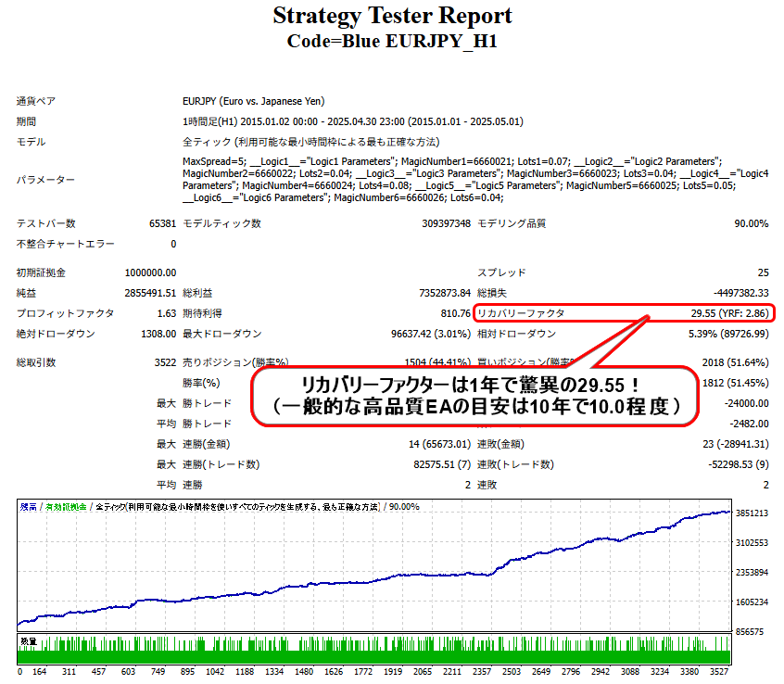
Task: Click the red callout bubble about recovery factor
Action: [x=474, y=396]
